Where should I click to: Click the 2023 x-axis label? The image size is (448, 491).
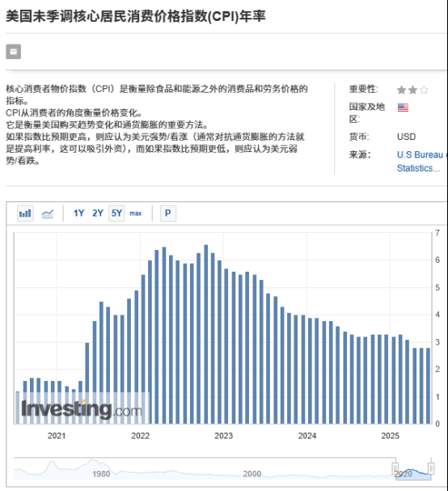coord(223,435)
